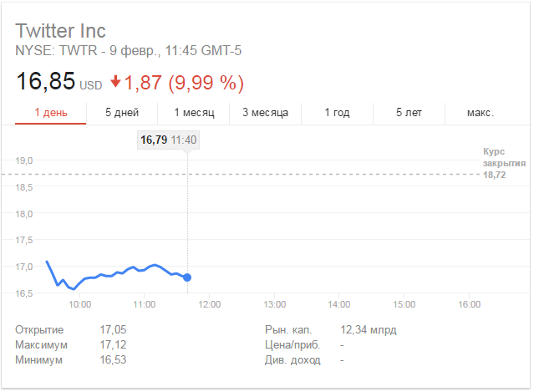Select the "1 день" tab
The width and height of the screenshot is (534, 392).
tap(51, 112)
